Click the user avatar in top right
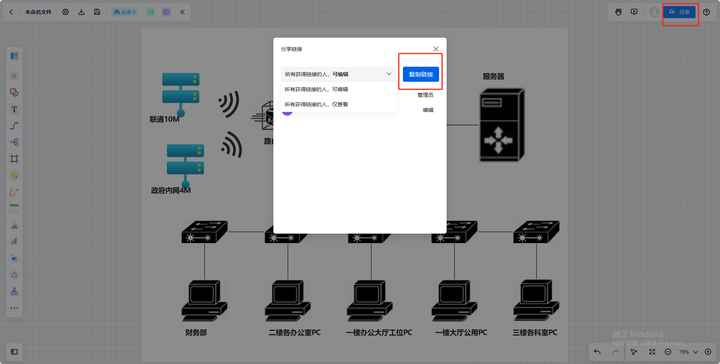This screenshot has width=720, height=364. click(x=654, y=12)
